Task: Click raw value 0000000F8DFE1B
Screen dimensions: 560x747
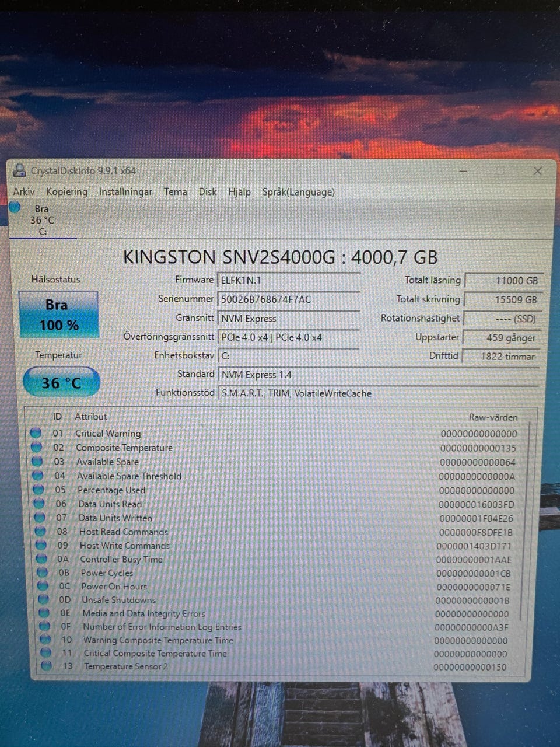Action: pyautogui.click(x=475, y=532)
